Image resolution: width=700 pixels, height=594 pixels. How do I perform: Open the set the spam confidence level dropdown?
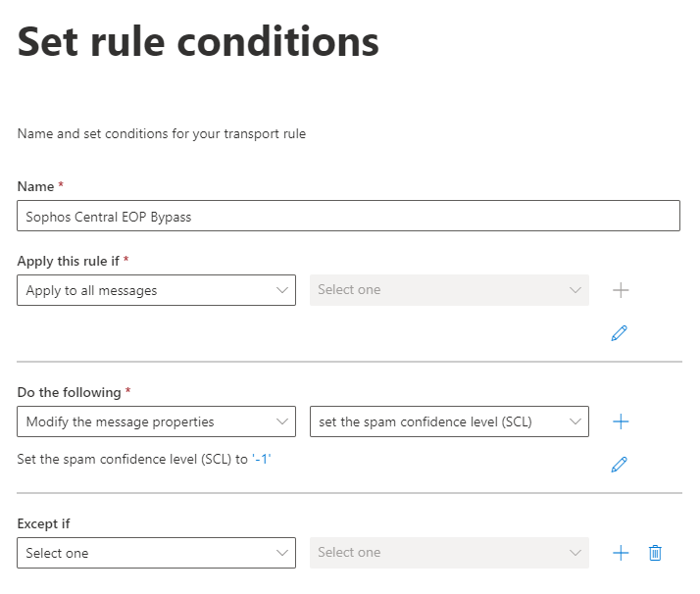coord(449,421)
